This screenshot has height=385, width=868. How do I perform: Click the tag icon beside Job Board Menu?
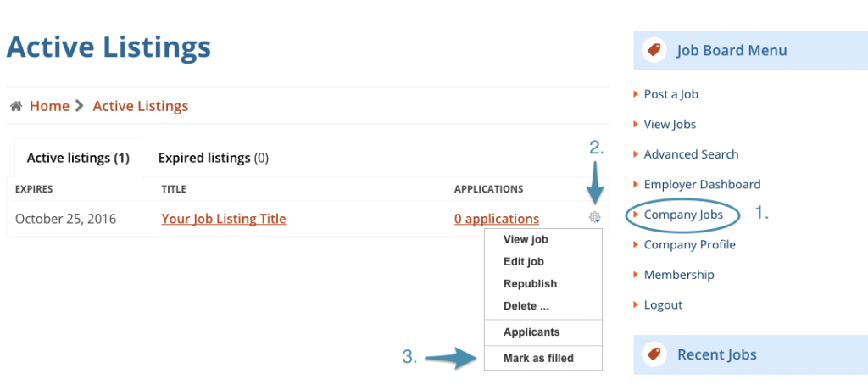tap(654, 51)
